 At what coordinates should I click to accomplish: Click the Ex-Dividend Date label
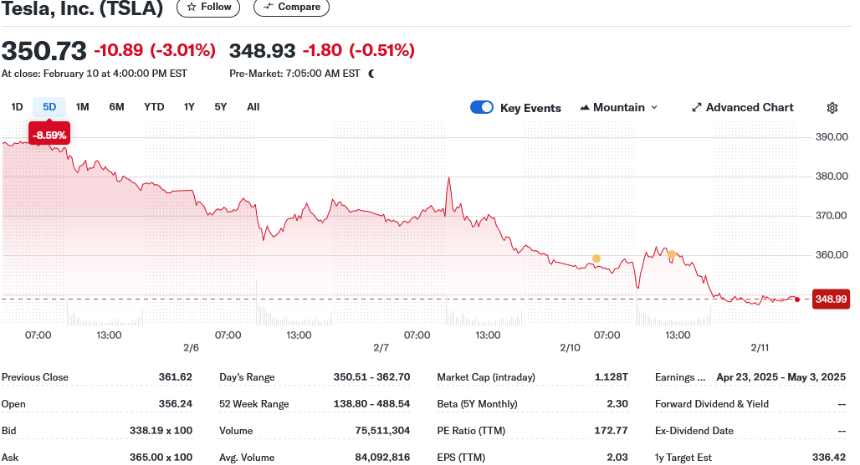(x=694, y=431)
